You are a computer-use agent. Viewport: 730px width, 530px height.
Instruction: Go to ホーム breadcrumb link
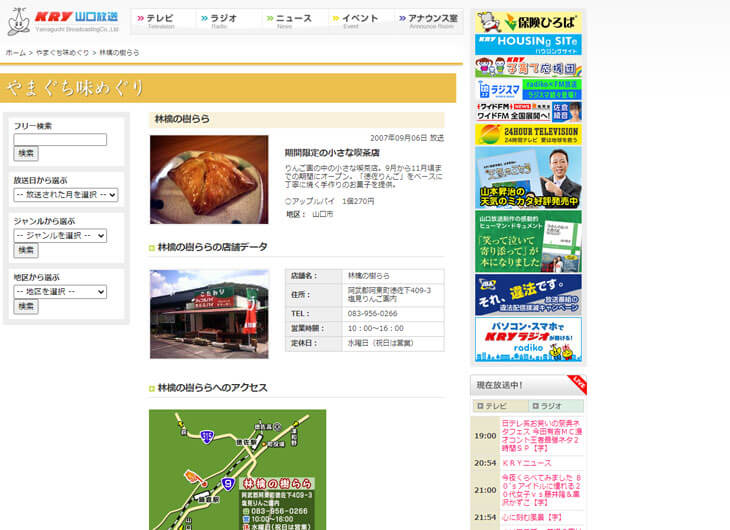16,53
